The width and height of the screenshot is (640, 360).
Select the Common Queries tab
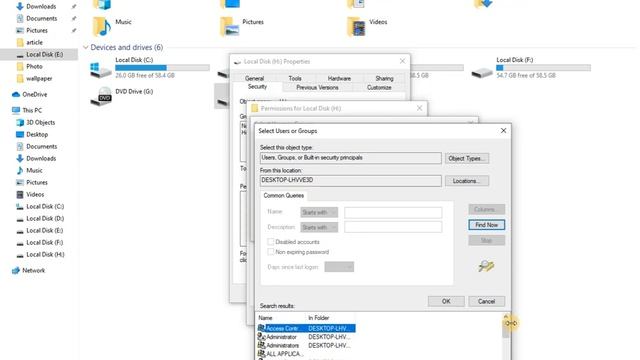pos(284,196)
